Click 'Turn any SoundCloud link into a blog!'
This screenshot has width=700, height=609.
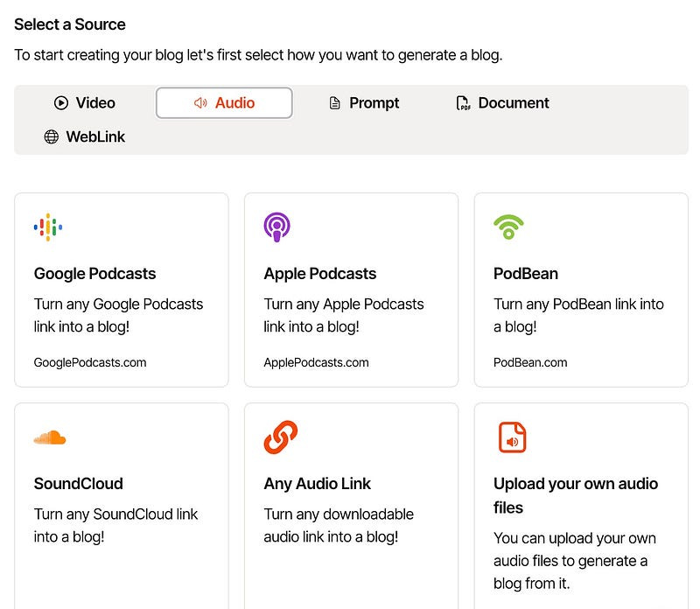tap(115, 526)
